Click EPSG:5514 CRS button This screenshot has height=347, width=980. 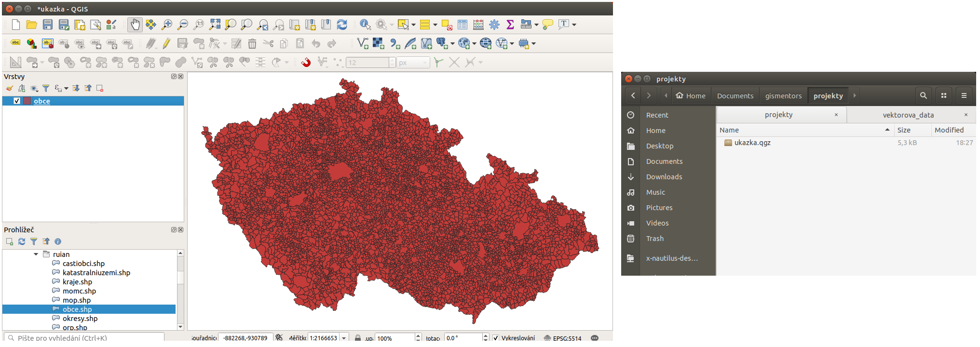click(562, 338)
